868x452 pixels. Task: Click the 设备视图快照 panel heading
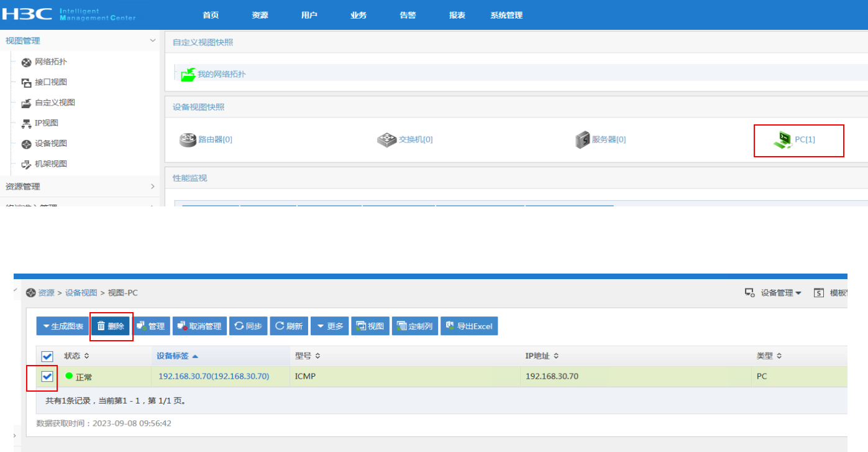(198, 107)
